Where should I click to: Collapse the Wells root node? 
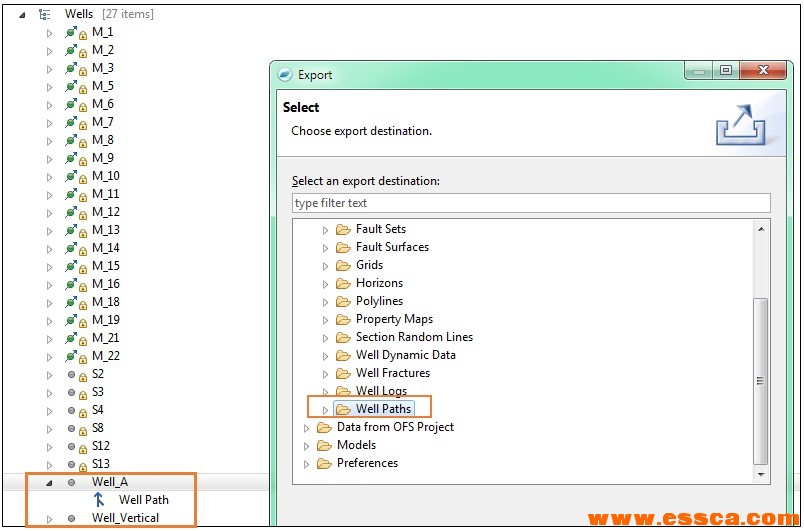(x=22, y=14)
